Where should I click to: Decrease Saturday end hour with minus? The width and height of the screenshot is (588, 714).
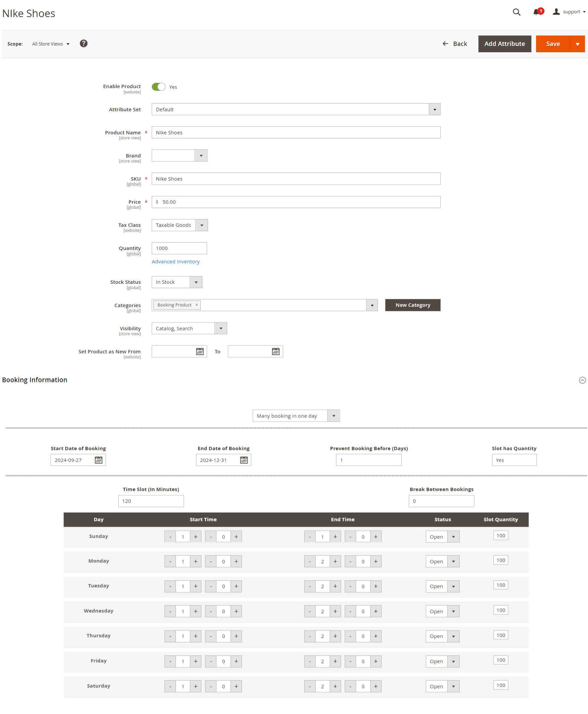310,686
